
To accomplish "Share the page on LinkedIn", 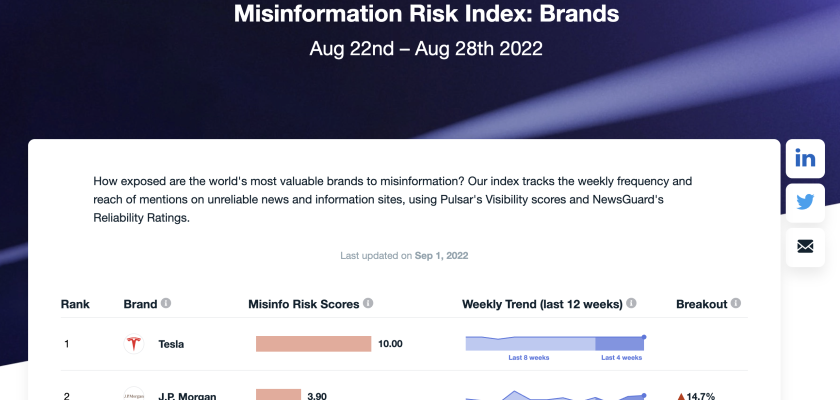I will (x=805, y=158).
